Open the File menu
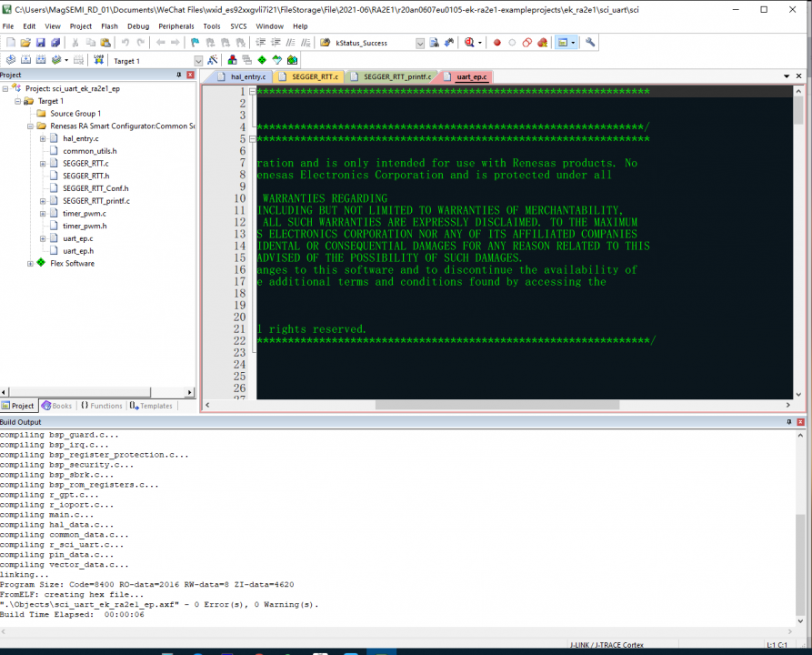Viewport: 812px width, 655px height. (x=8, y=25)
